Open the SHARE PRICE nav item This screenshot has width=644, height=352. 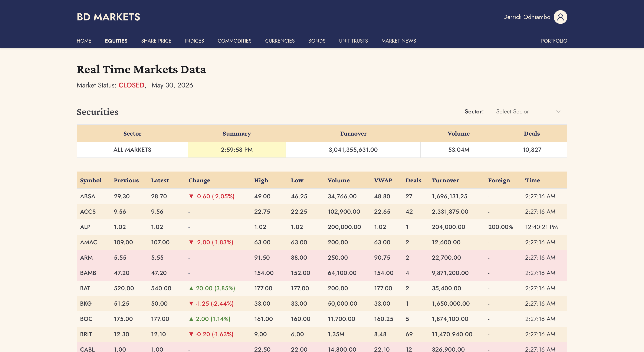pos(156,41)
